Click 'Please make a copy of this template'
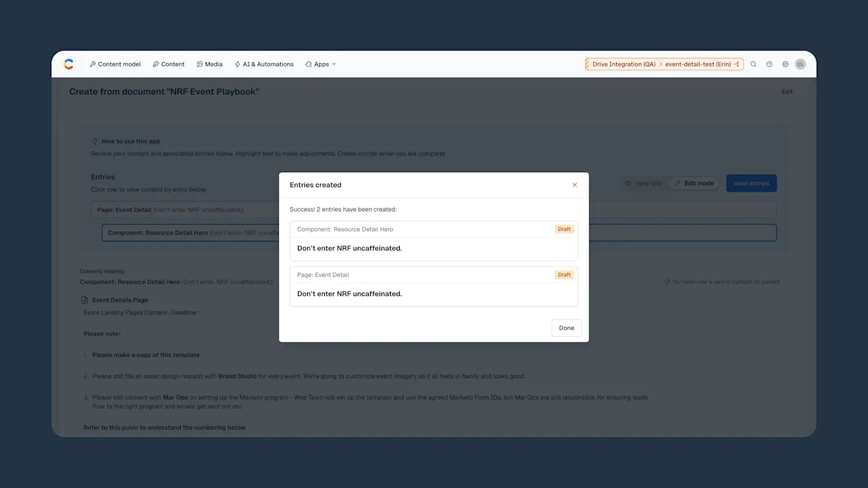This screenshot has width=868, height=488. point(146,355)
